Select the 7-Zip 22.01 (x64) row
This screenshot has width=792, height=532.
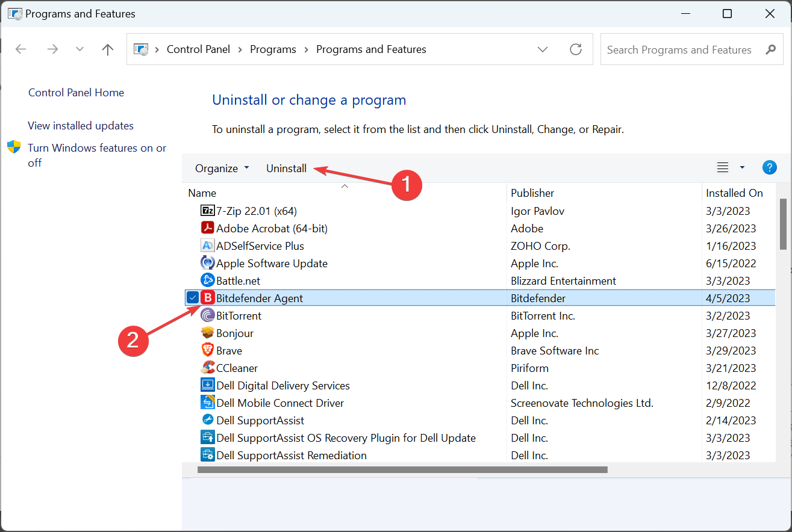[479, 211]
